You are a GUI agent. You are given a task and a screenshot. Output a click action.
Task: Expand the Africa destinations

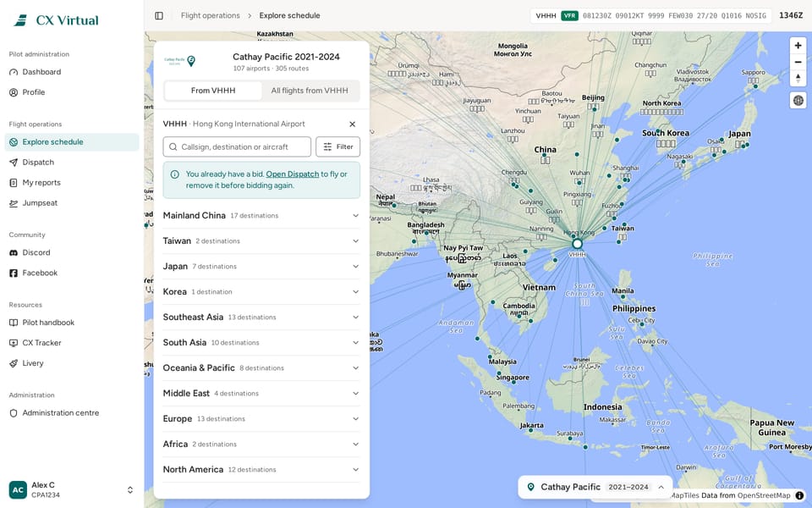pyautogui.click(x=261, y=444)
